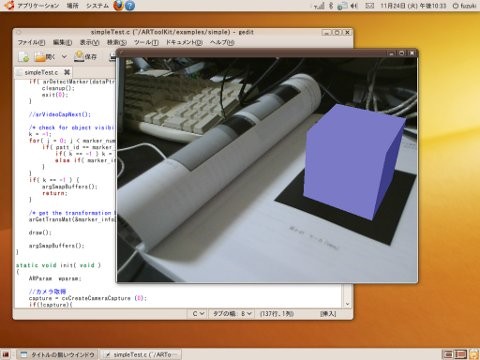Click the 'return;' statement in the code

(55, 193)
